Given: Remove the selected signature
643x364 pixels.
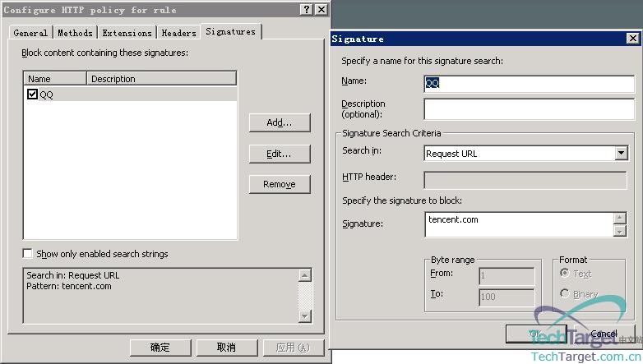Looking at the screenshot, I should 280,184.
